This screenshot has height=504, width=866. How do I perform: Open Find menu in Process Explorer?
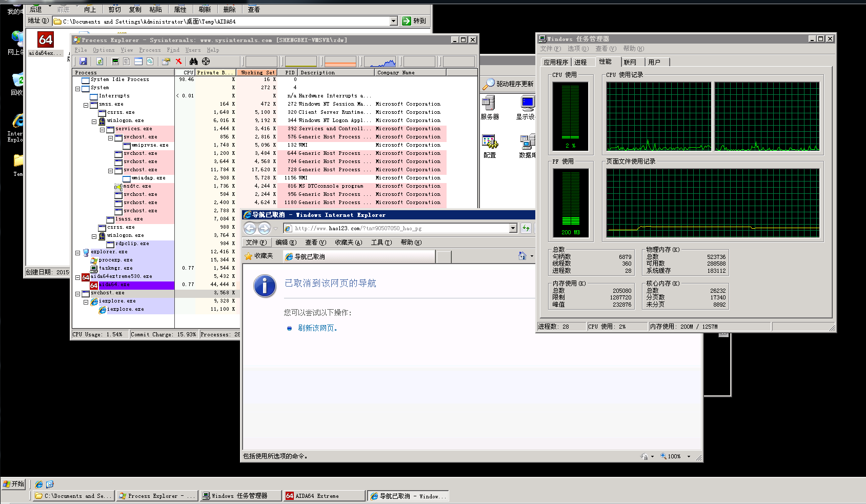[x=173, y=50]
